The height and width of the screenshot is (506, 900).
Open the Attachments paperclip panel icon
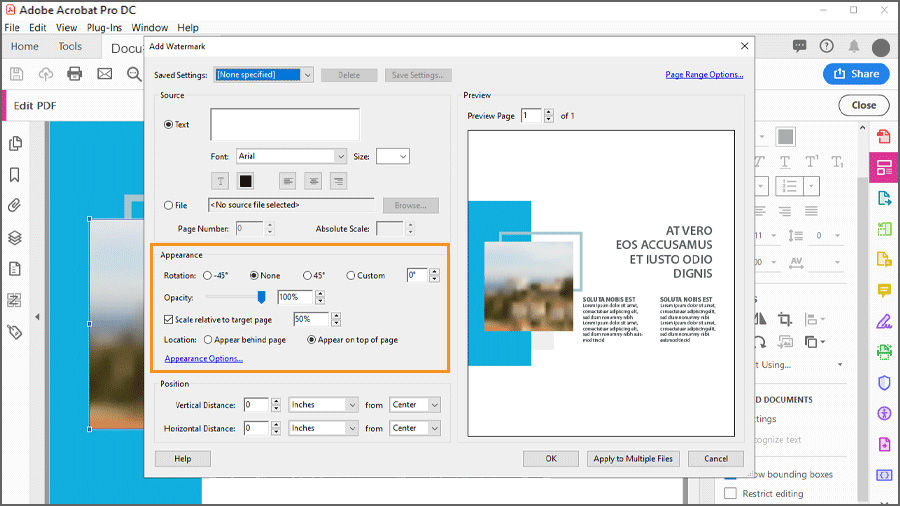tap(15, 205)
